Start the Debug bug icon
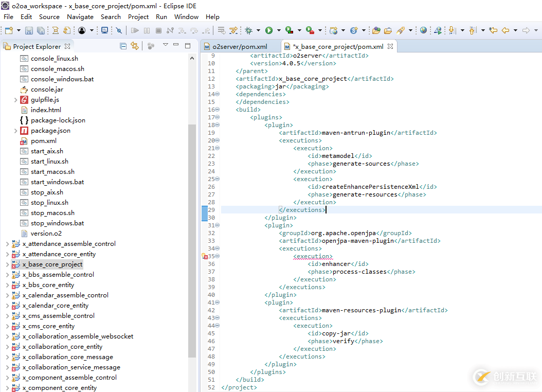542x392 pixels. click(249, 31)
